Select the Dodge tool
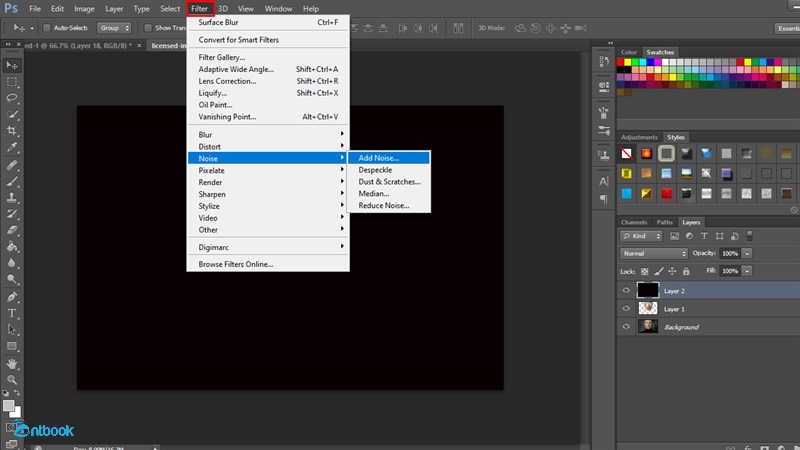The height and width of the screenshot is (450, 800). point(12,279)
